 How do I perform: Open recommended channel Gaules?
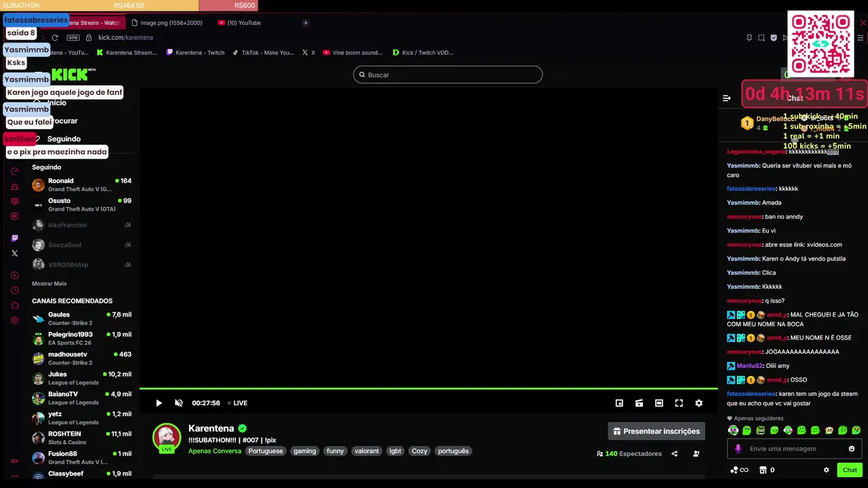[81, 319]
